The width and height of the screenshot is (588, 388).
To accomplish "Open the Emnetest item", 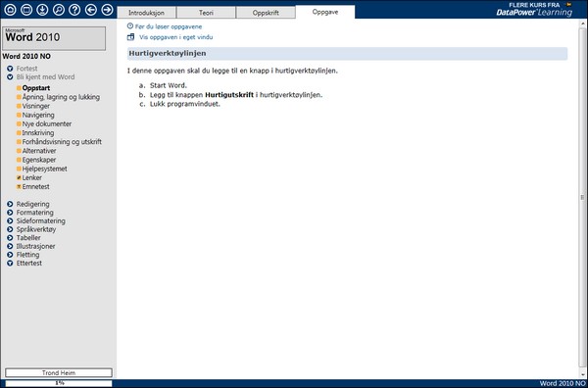I will [x=35, y=187].
